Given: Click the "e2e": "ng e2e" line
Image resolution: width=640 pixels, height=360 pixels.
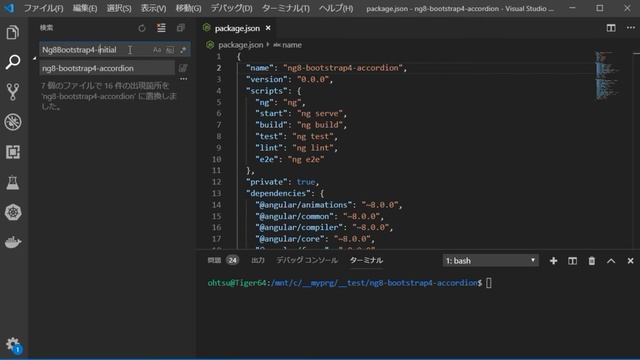Looking at the screenshot, I should (289, 159).
